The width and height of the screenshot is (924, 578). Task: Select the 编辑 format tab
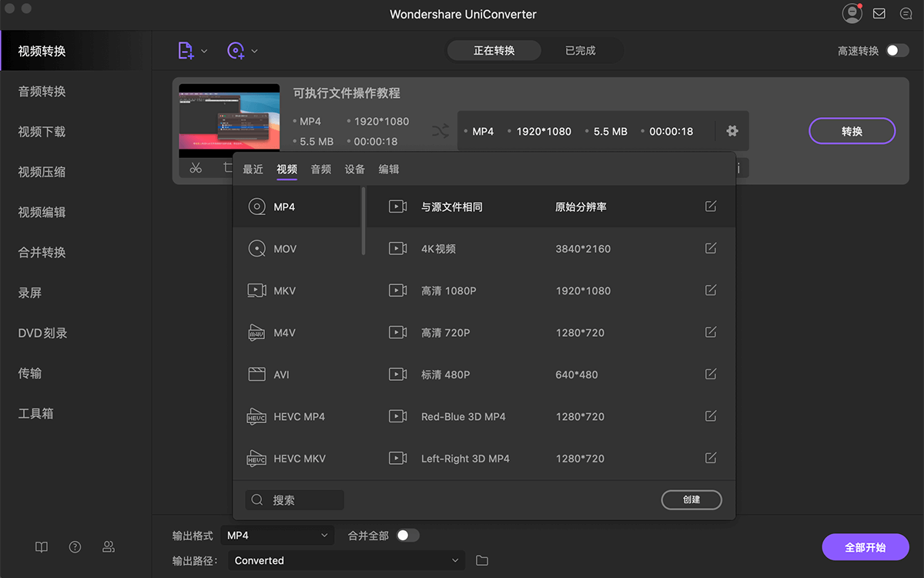[x=389, y=170]
